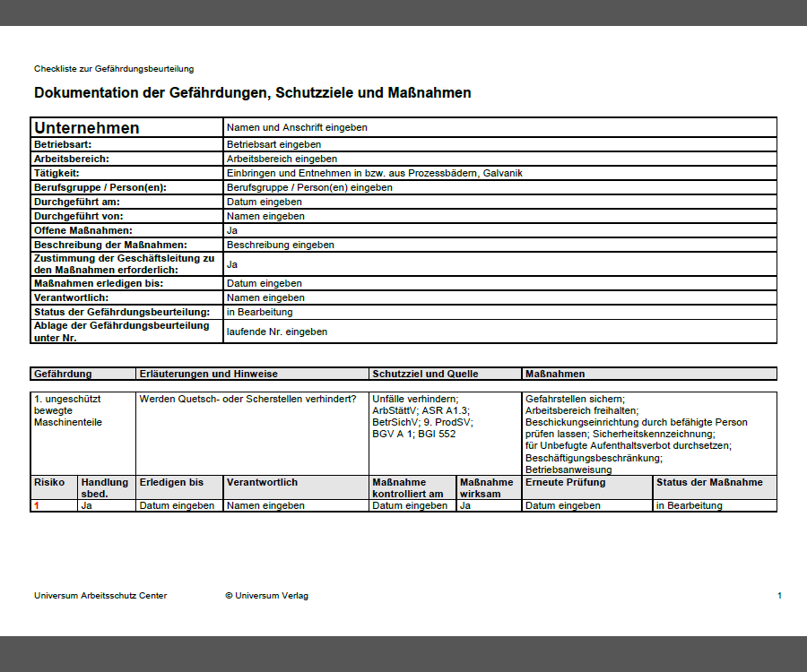Select the 'laufende Nr. eingeben' value
Image resolution: width=807 pixels, height=672 pixels.
[277, 332]
